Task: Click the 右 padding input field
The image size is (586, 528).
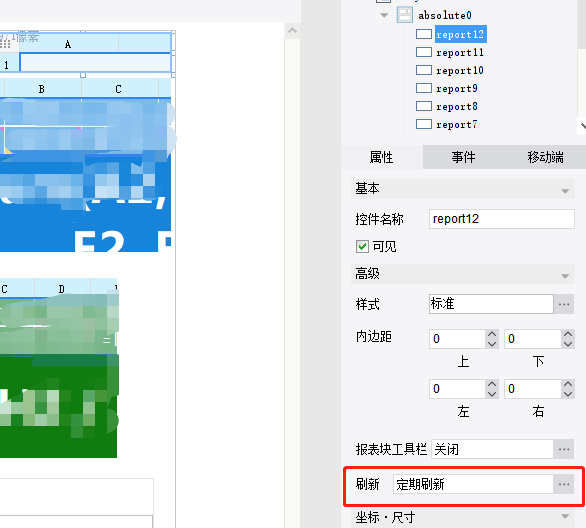Action: pyautogui.click(x=533, y=389)
